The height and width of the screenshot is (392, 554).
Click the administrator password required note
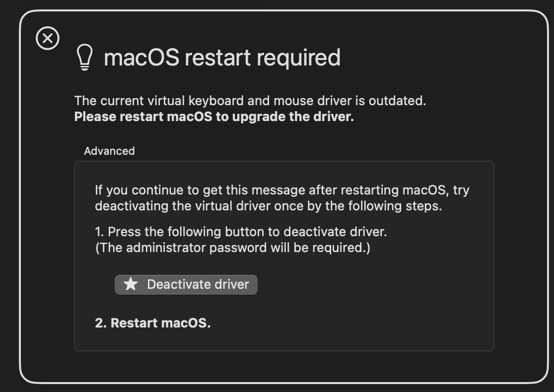click(232, 248)
